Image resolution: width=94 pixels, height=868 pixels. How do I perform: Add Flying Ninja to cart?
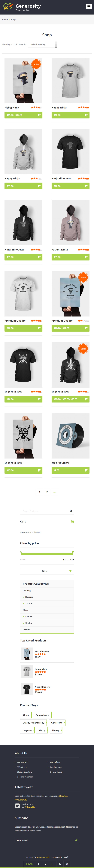(x=39, y=115)
